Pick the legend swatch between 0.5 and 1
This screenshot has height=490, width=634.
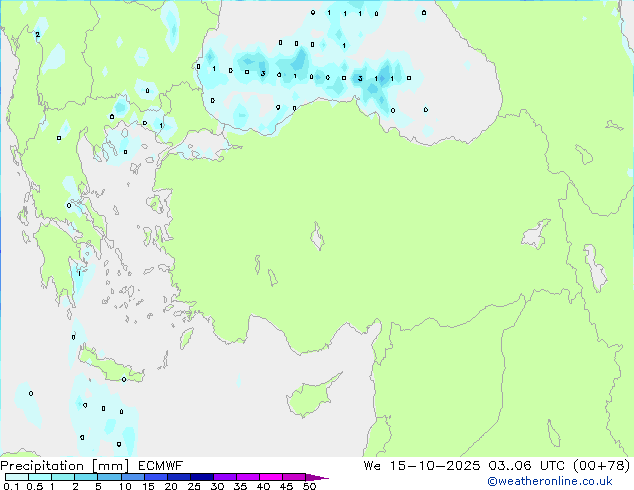point(40,477)
